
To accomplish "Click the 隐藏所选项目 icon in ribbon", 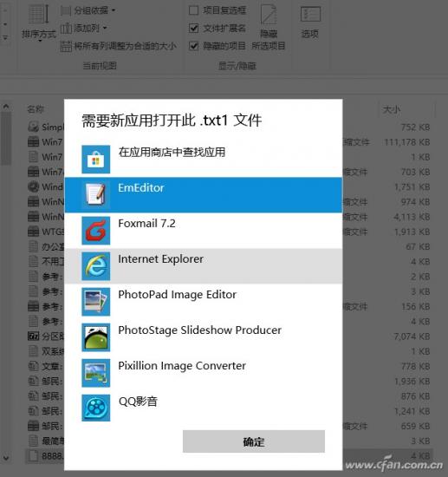I will point(269,15).
